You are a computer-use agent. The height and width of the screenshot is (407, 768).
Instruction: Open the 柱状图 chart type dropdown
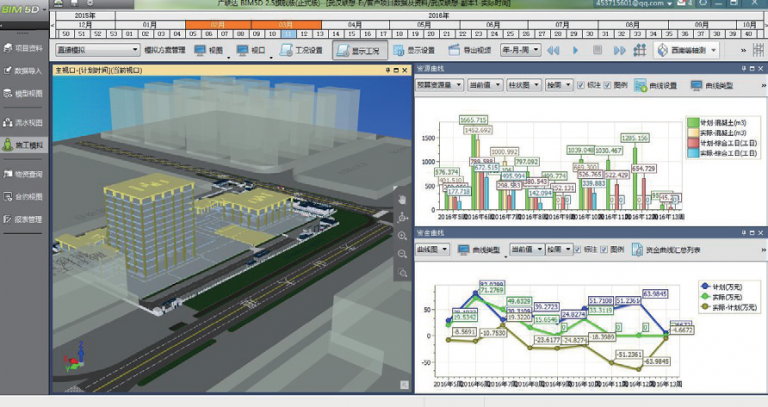(x=524, y=86)
